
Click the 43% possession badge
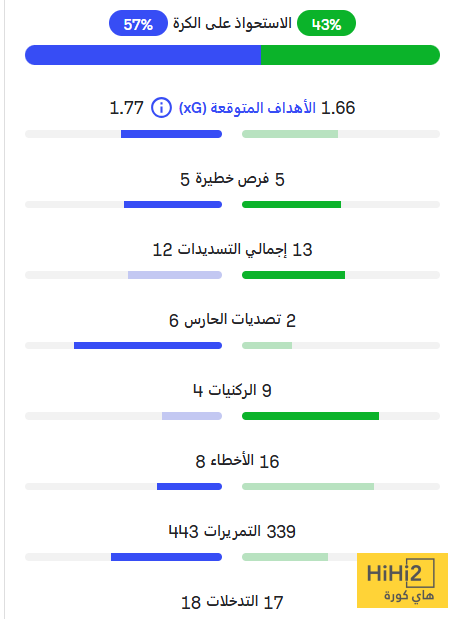[x=326, y=23]
